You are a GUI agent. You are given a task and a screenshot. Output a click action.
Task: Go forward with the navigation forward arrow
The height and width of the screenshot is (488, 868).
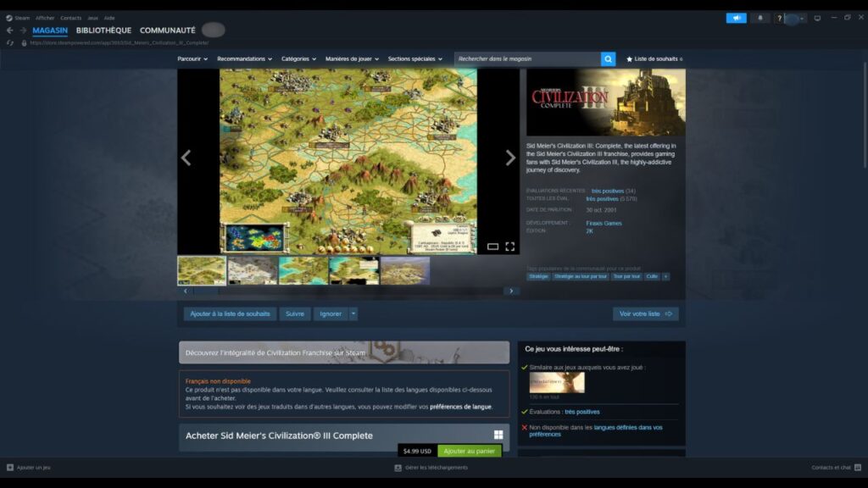tap(23, 30)
